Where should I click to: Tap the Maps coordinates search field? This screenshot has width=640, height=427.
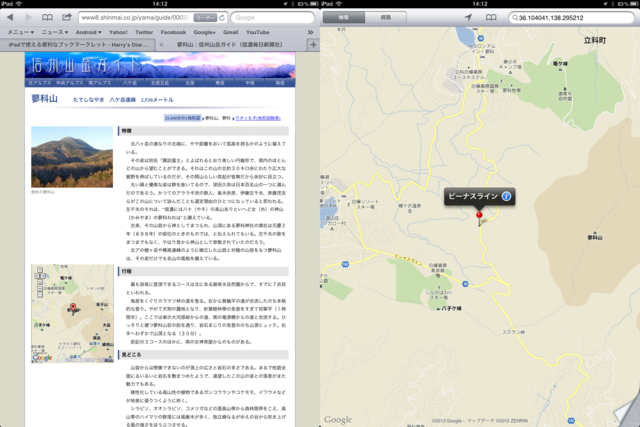click(571, 18)
